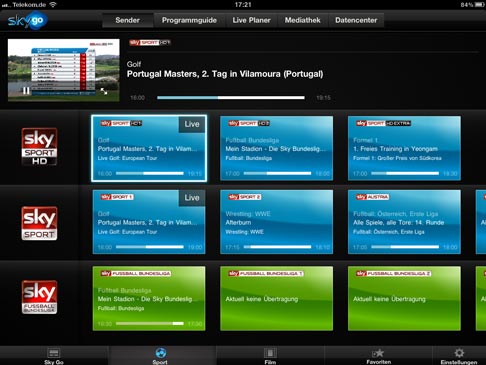Screen dimensions: 486x365
Task: Open the Mediathek tab
Action: (302, 20)
